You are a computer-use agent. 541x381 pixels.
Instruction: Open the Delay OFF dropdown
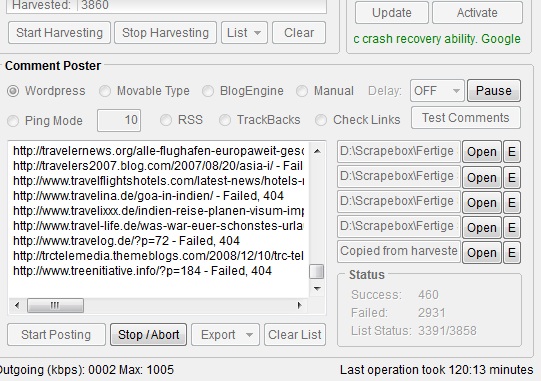437,91
